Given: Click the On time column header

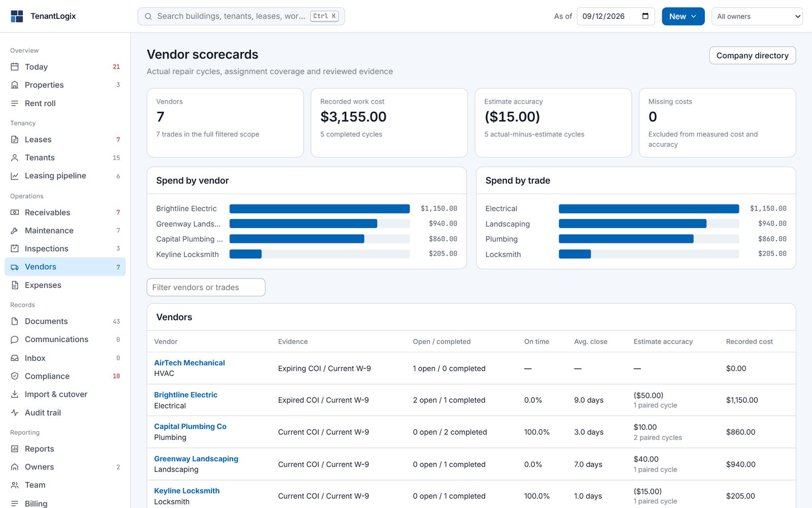Looking at the screenshot, I should [536, 341].
